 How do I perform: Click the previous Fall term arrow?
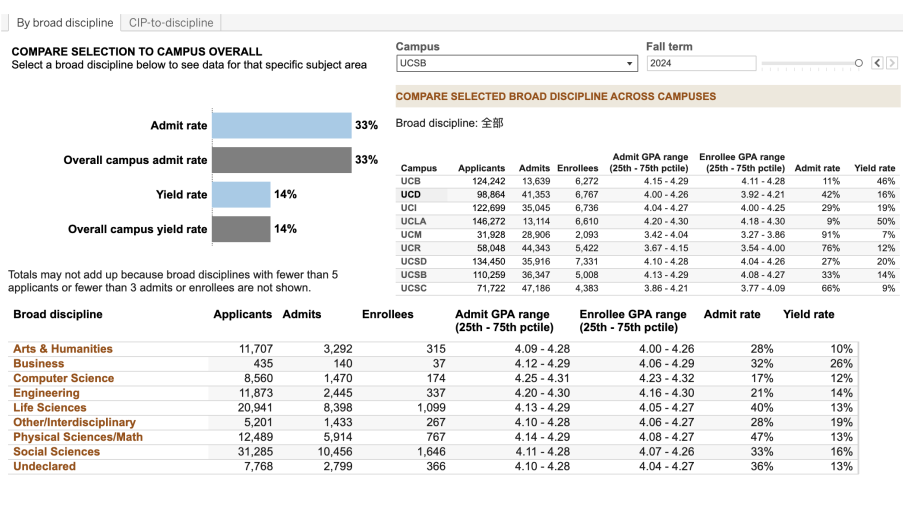[877, 63]
